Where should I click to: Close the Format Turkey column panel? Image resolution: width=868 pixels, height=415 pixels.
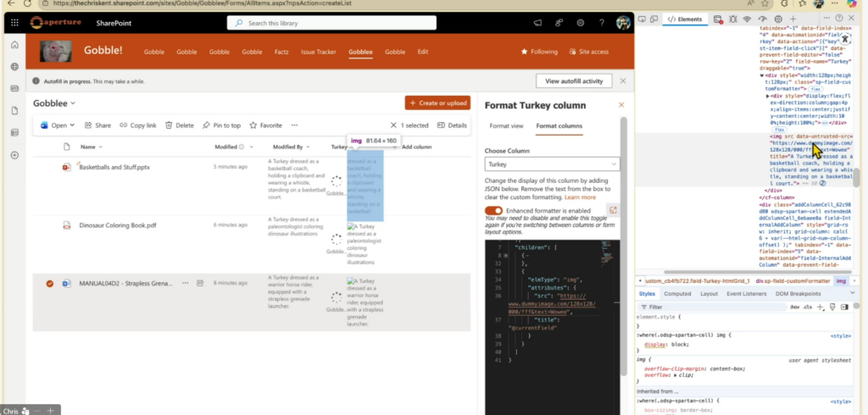[621, 105]
